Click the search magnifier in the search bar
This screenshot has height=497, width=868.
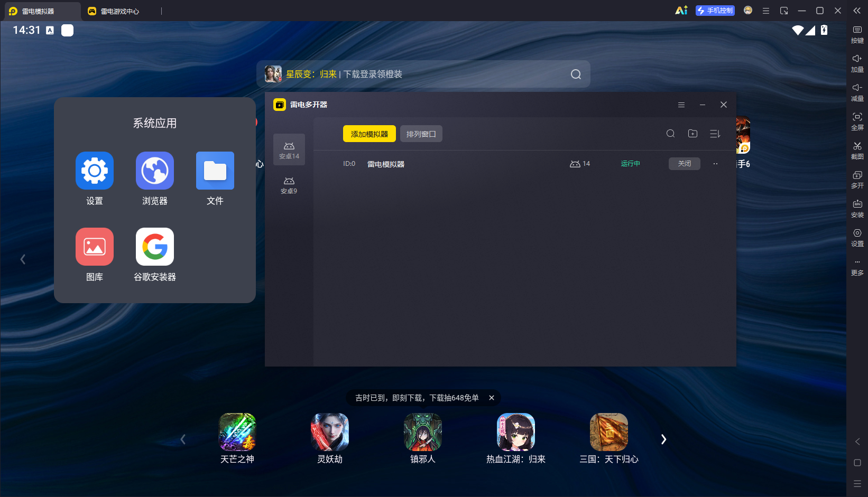click(576, 74)
